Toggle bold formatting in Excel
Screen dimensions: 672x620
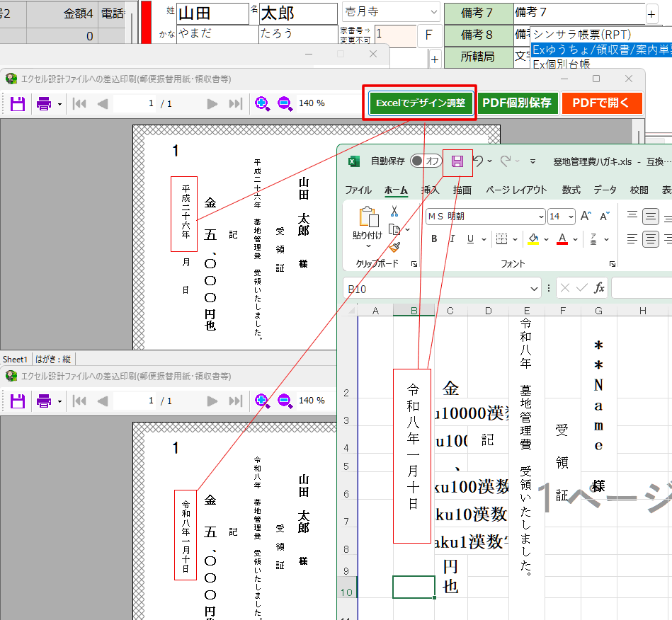click(434, 239)
